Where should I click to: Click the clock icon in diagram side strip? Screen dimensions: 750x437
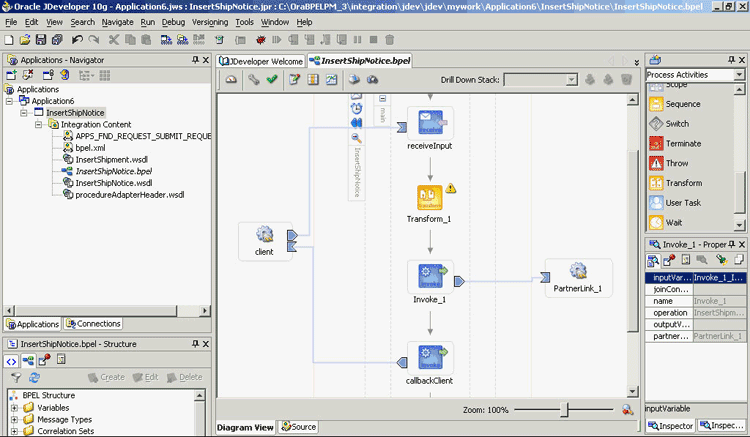(x=356, y=109)
